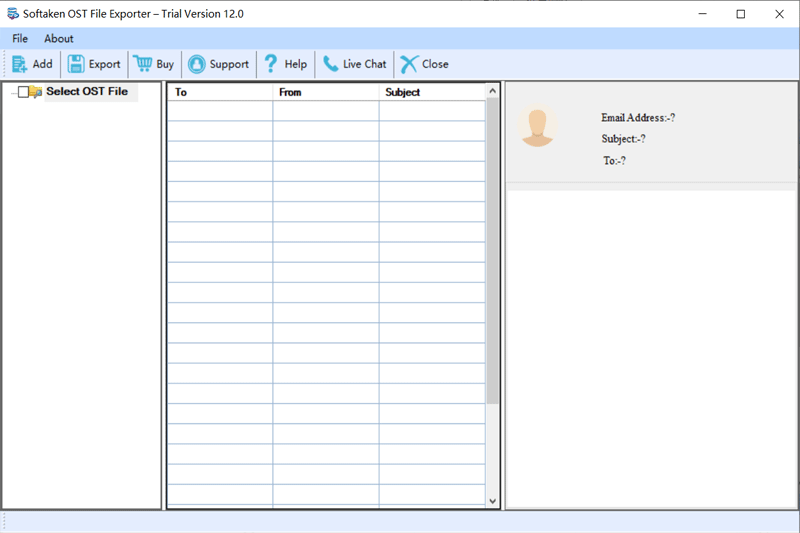Screen dimensions: 800x533
Task: Click the contact avatar in preview pane
Action: [x=538, y=127]
